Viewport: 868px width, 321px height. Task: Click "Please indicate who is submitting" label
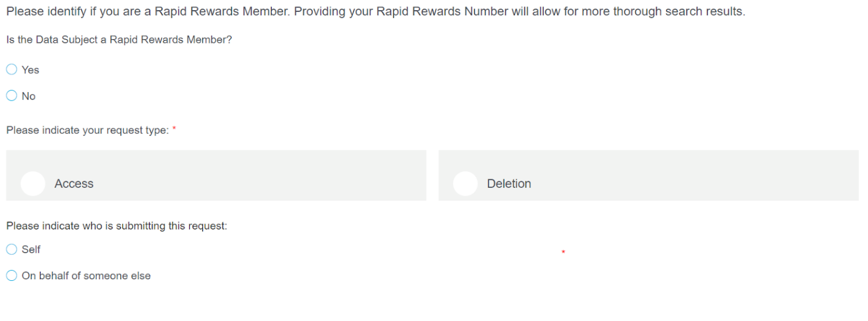[116, 226]
